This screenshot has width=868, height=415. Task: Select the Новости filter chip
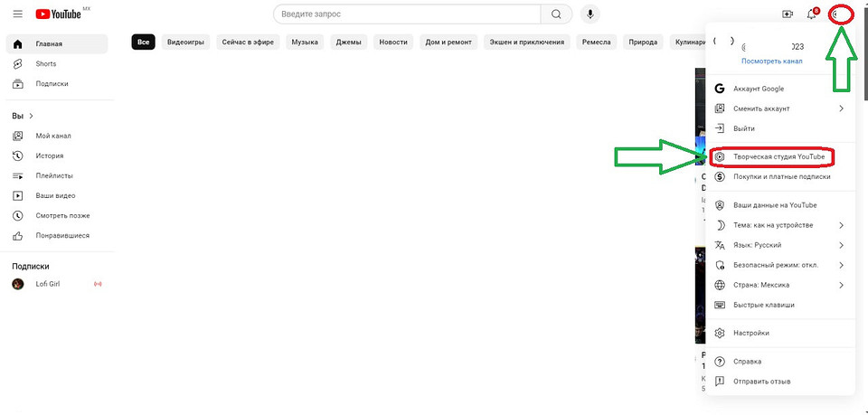tap(392, 42)
